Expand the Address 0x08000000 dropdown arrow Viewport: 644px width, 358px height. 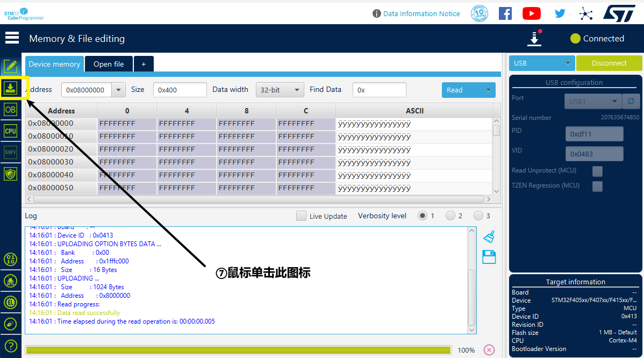pos(119,90)
